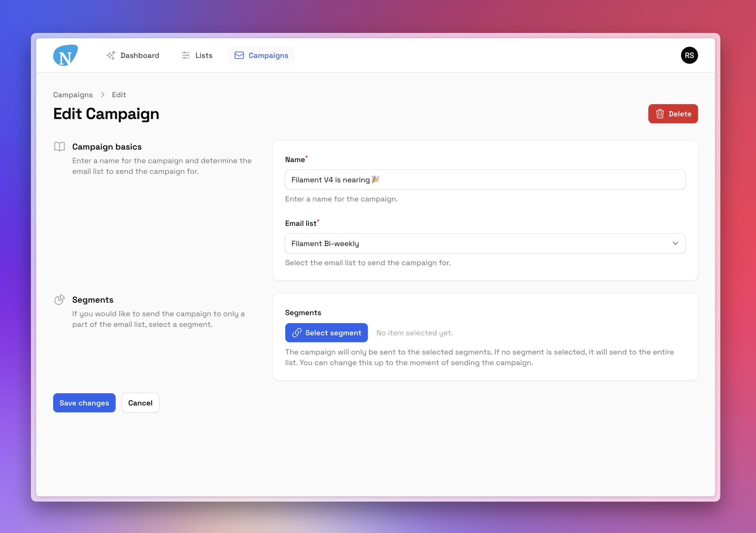The height and width of the screenshot is (533, 756).
Task: Click the campaign Name input field
Action: [x=485, y=179]
